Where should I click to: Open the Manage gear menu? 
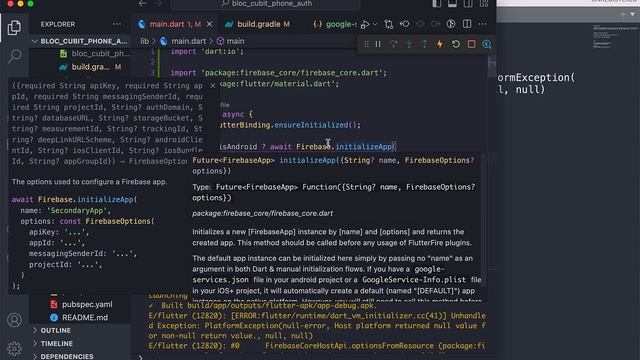(x=14, y=348)
